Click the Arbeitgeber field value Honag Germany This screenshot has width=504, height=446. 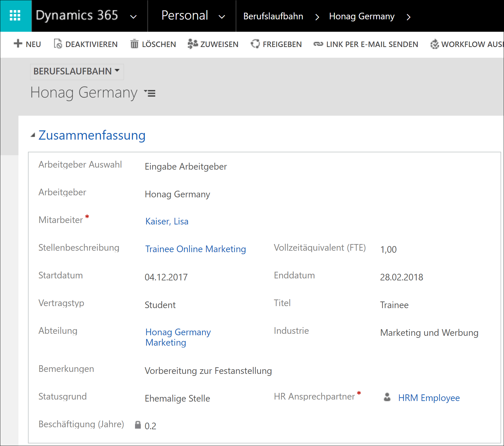[x=177, y=194]
